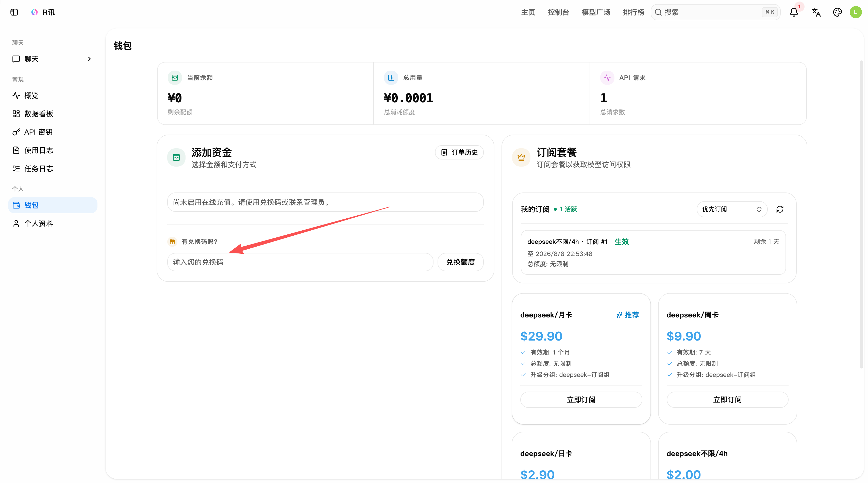Click the redeem code gift icon
This screenshot has height=483, width=868.
(172, 241)
